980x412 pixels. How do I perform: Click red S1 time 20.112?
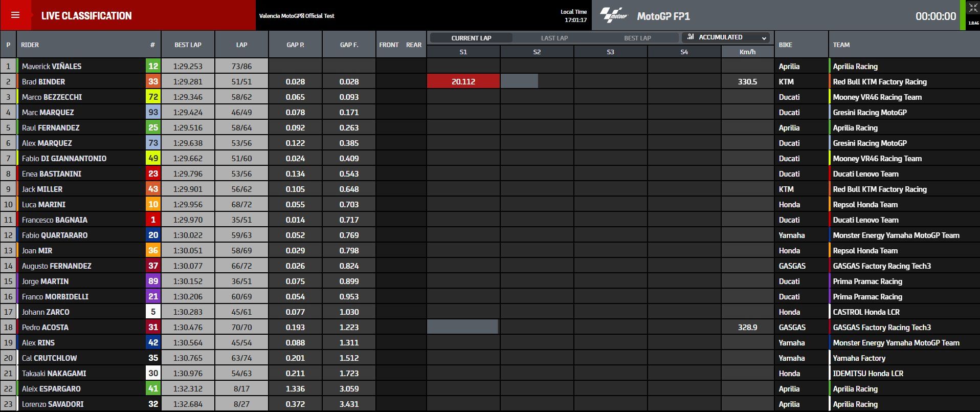[463, 81]
